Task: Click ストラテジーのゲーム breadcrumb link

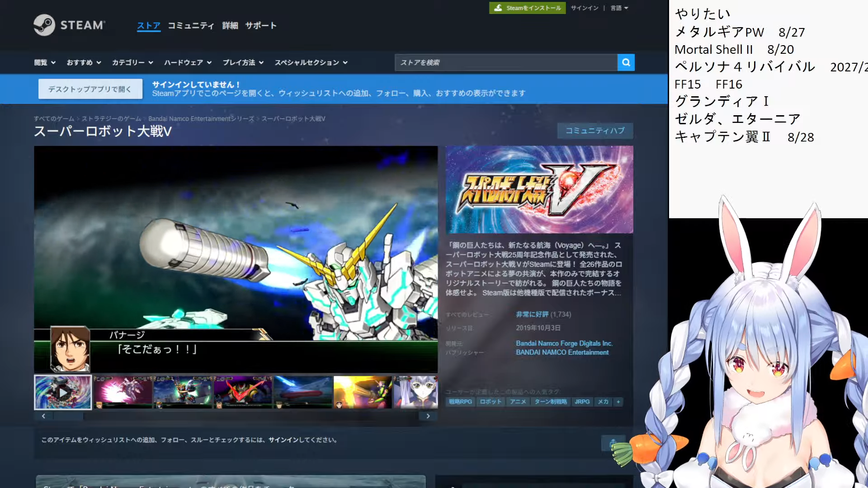Action: click(111, 119)
